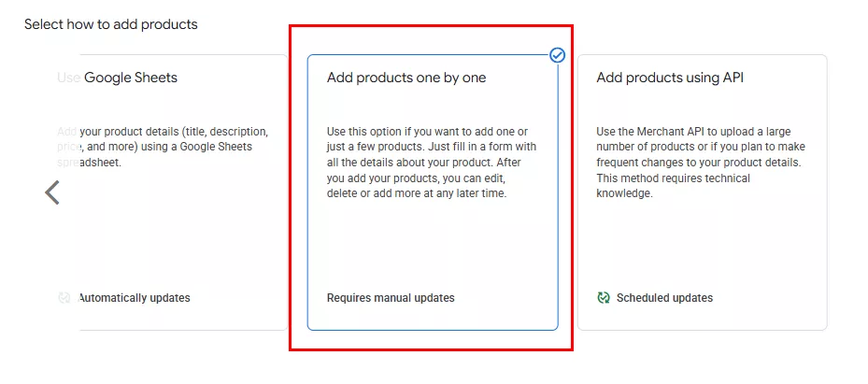Click the one-by-one option description text
The image size is (868, 384).
432,163
